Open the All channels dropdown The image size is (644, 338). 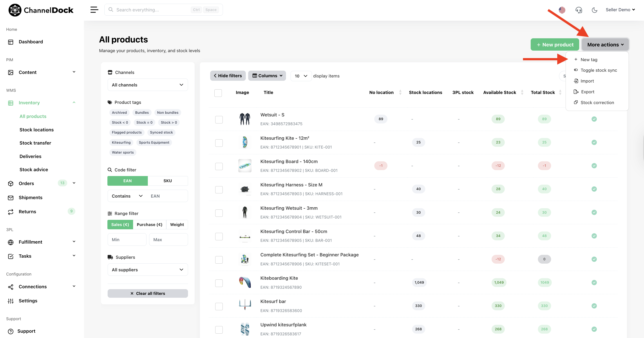[148, 85]
